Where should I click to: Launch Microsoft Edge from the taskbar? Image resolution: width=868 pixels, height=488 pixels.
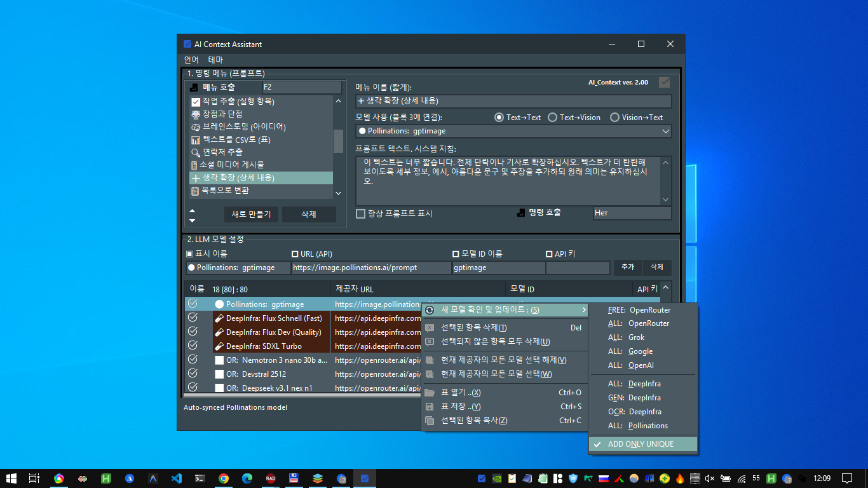[247, 478]
